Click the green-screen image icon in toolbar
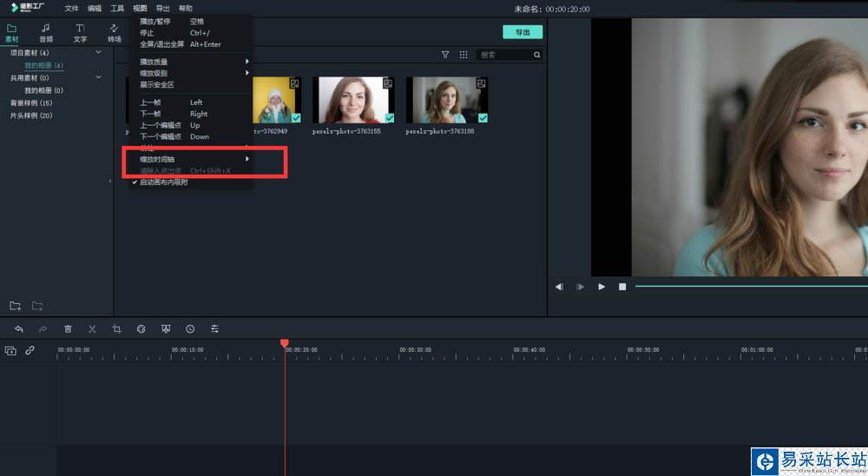Viewport: 868px width, 476px height. coord(166,328)
